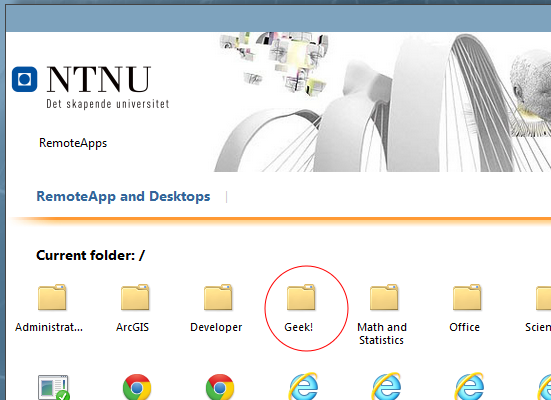Open the partially visible Scien... folder
This screenshot has width=551, height=400.
tap(543, 297)
